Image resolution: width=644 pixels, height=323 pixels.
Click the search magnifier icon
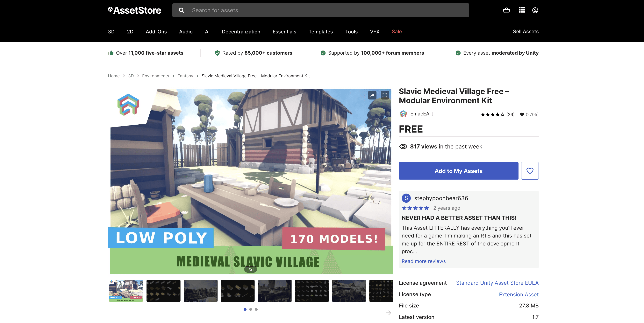tap(182, 10)
